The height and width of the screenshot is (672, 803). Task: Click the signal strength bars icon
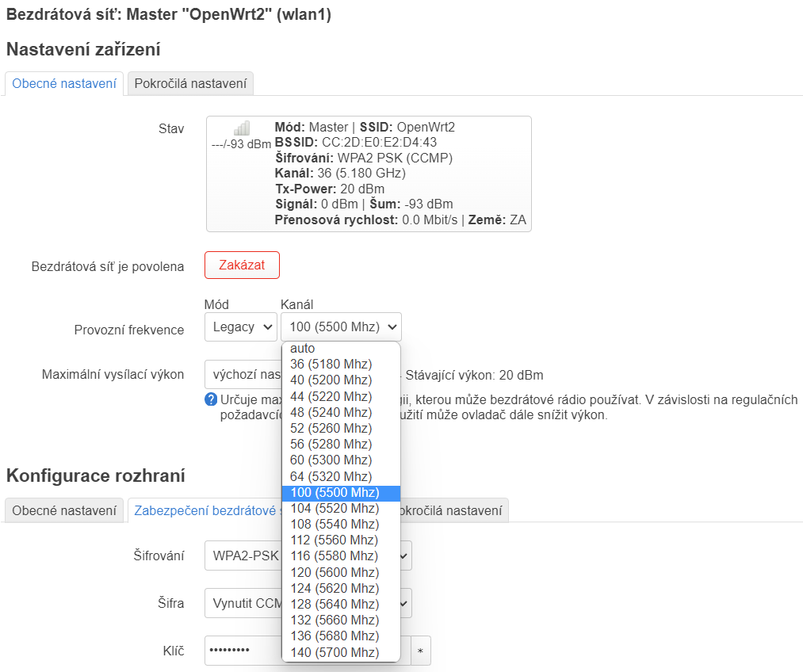tap(242, 128)
